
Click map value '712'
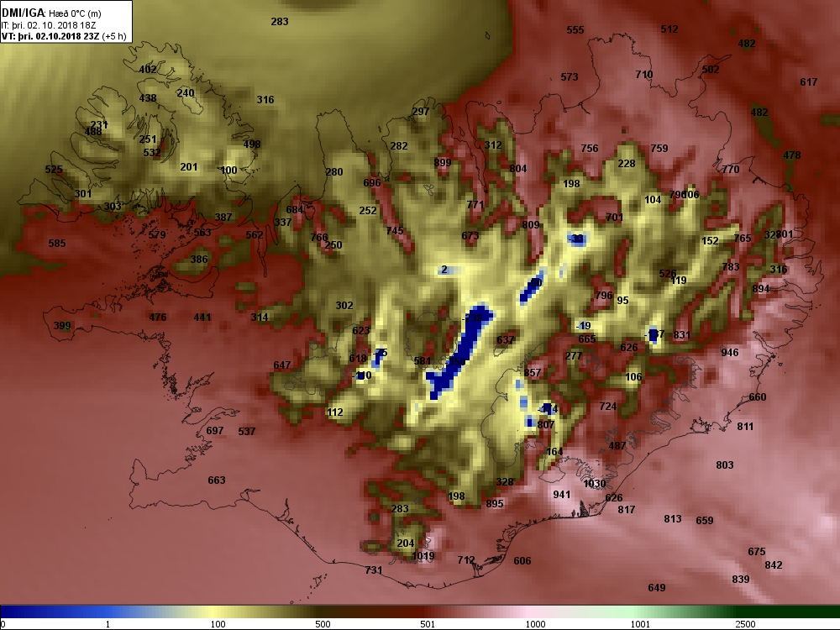pyautogui.click(x=466, y=559)
